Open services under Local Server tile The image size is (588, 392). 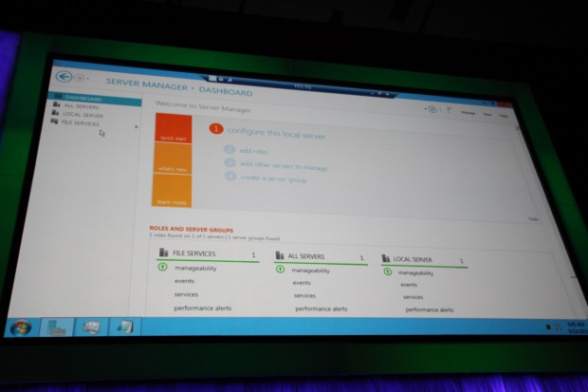coord(413,297)
